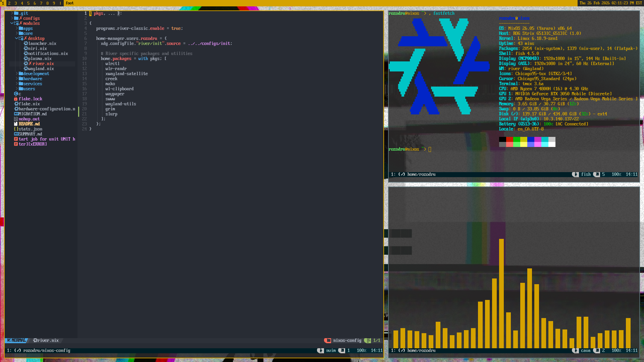The height and width of the screenshot is (362, 644).
Task: Open the nohup.out file
Action: 29,119
